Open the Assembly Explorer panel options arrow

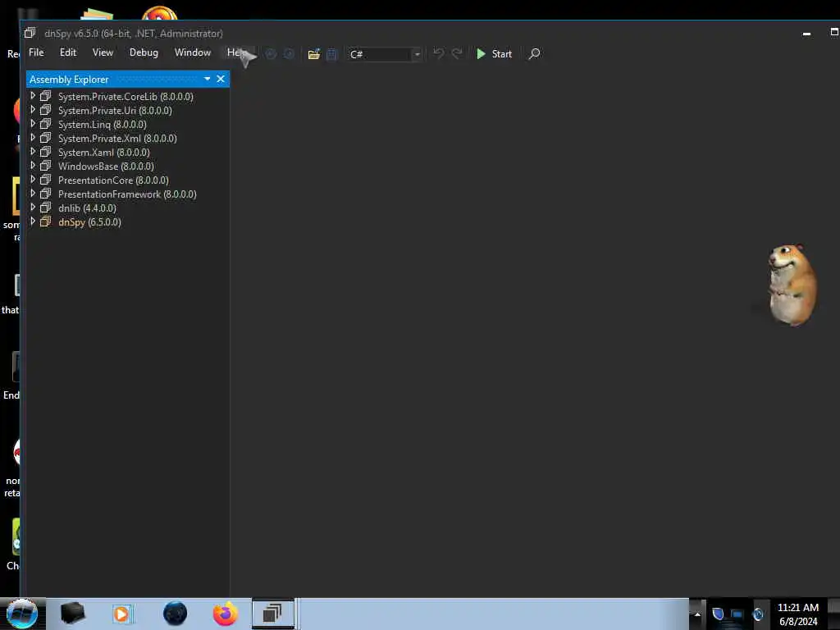tap(208, 80)
